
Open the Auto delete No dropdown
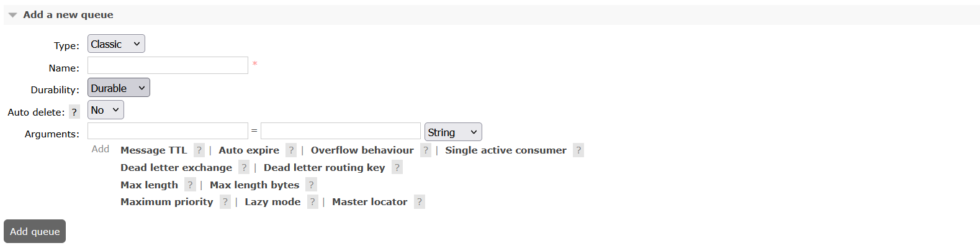coord(106,110)
